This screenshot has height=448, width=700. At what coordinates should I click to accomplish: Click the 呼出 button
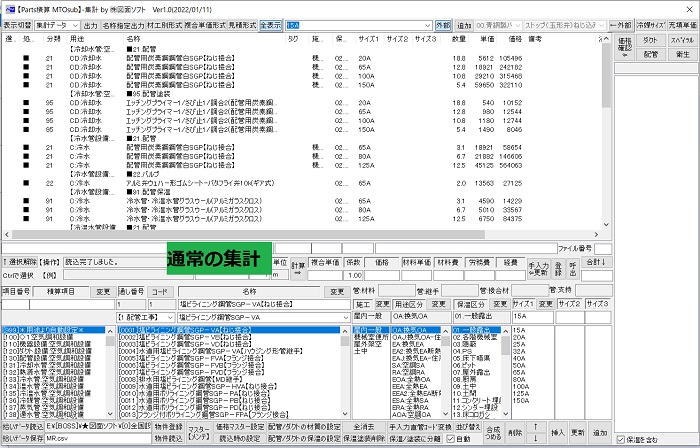573,269
